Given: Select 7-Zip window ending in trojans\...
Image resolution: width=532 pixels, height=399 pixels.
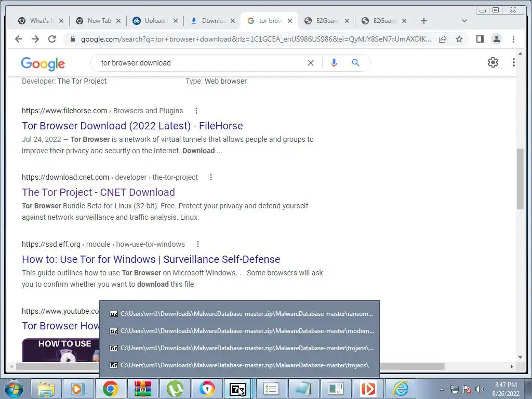Looking at the screenshot, I should click(240, 348).
